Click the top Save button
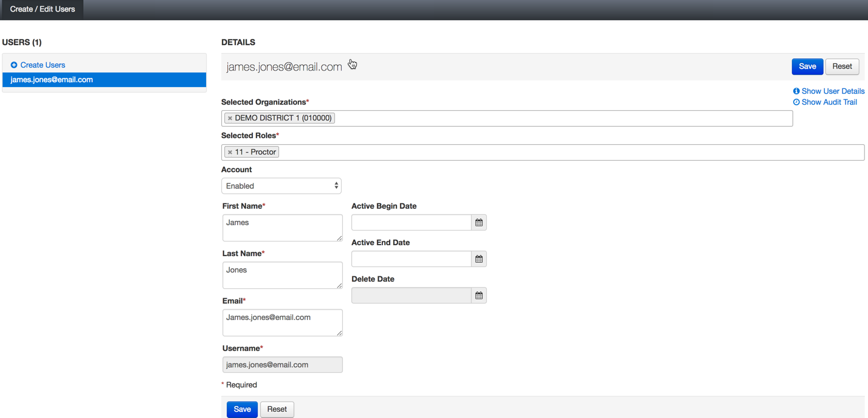Screen dimensions: 868x418 pos(807,66)
